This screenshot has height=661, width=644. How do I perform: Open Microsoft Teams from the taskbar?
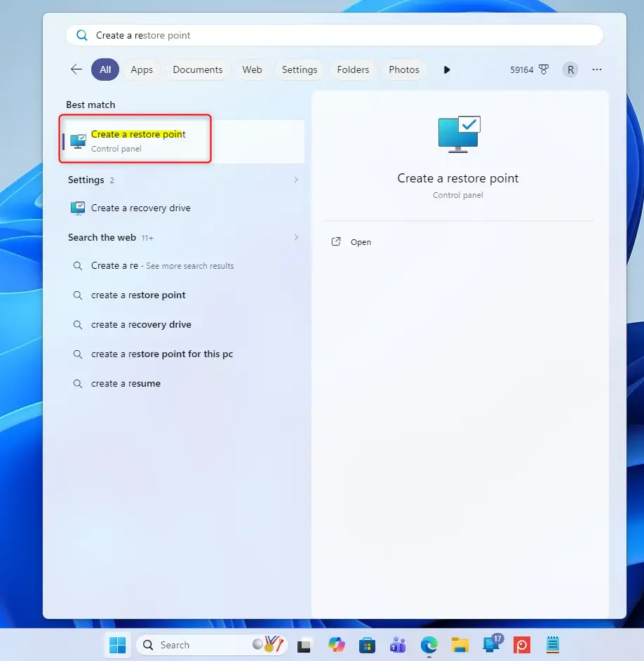click(x=398, y=645)
